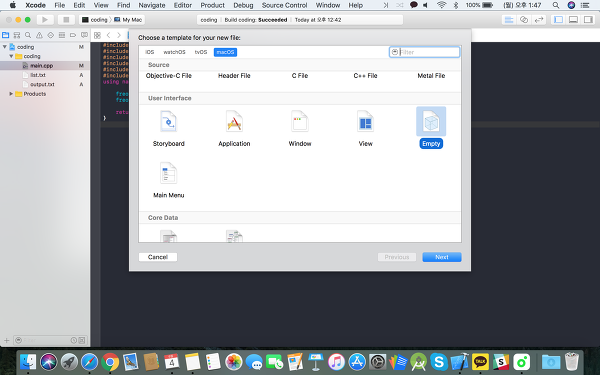The width and height of the screenshot is (600, 375).
Task: Open the Navigate menu
Action: pyautogui.click(x=152, y=5)
